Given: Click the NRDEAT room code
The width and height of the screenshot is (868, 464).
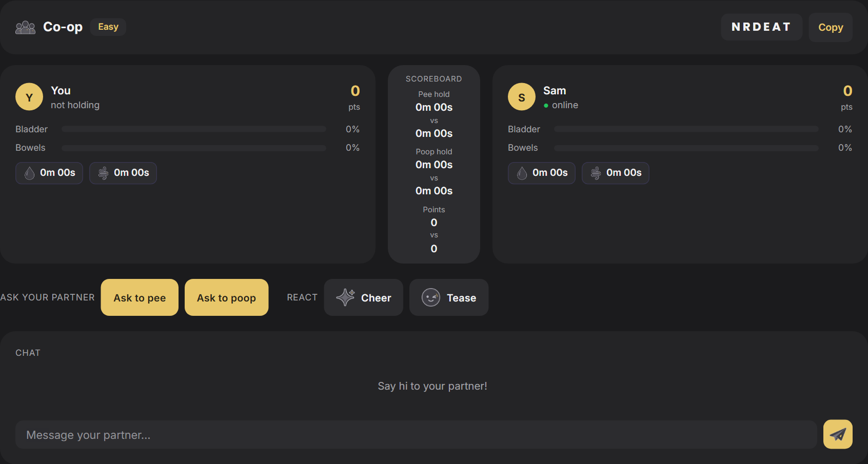Looking at the screenshot, I should (x=761, y=27).
